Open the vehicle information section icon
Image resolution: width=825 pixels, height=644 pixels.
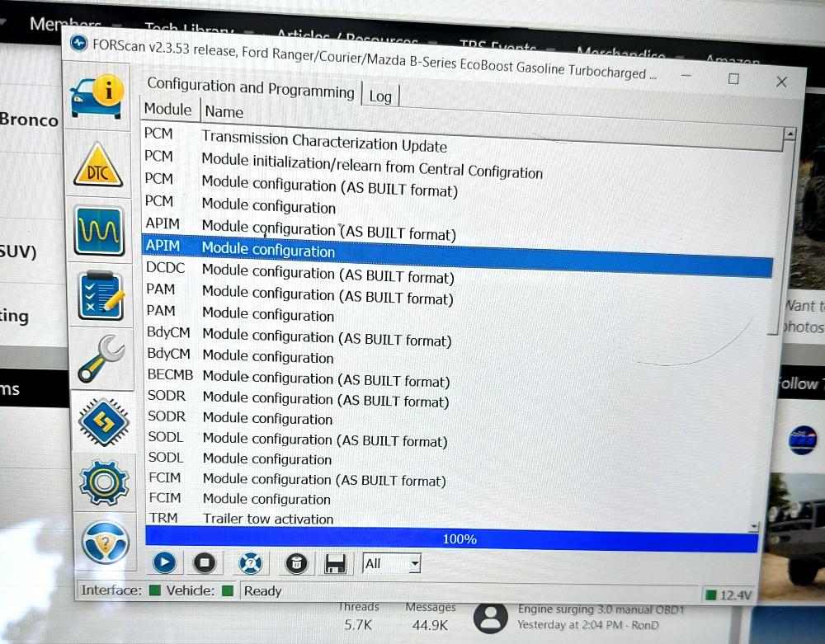pos(99,97)
